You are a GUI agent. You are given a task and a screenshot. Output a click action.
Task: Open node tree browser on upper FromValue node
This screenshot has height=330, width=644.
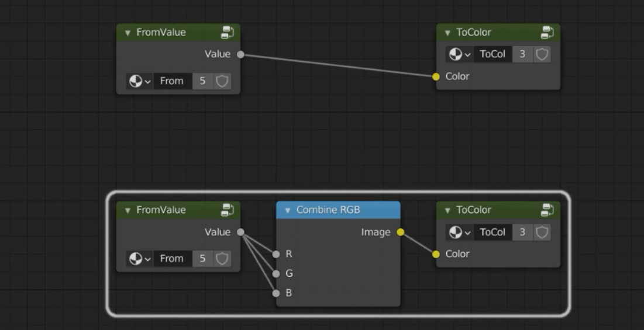140,81
